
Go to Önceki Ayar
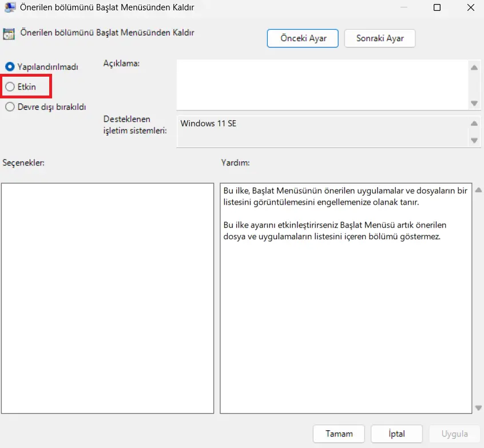303,38
